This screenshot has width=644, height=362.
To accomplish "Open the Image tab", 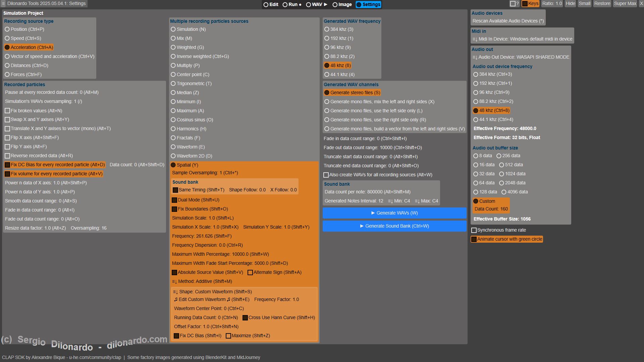I will (342, 4).
